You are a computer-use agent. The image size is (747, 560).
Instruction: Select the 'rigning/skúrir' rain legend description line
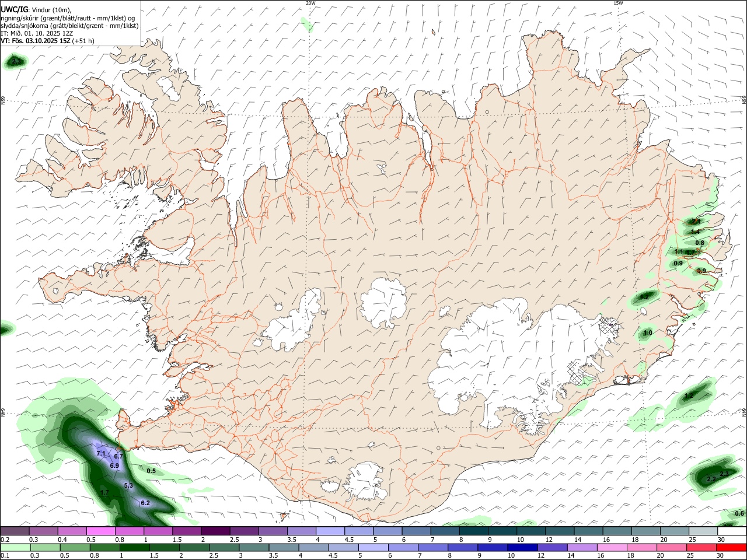[68, 17]
